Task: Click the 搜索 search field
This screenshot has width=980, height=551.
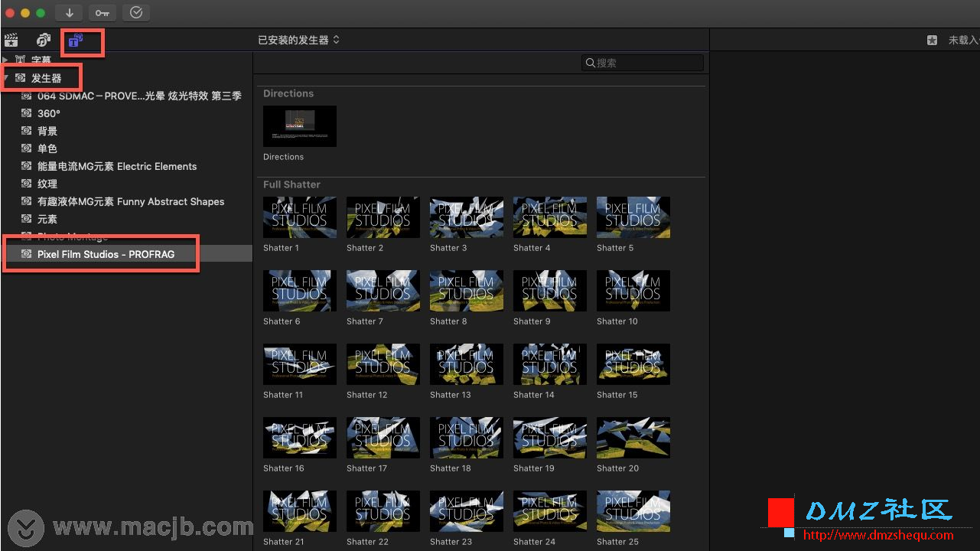Action: [x=643, y=63]
